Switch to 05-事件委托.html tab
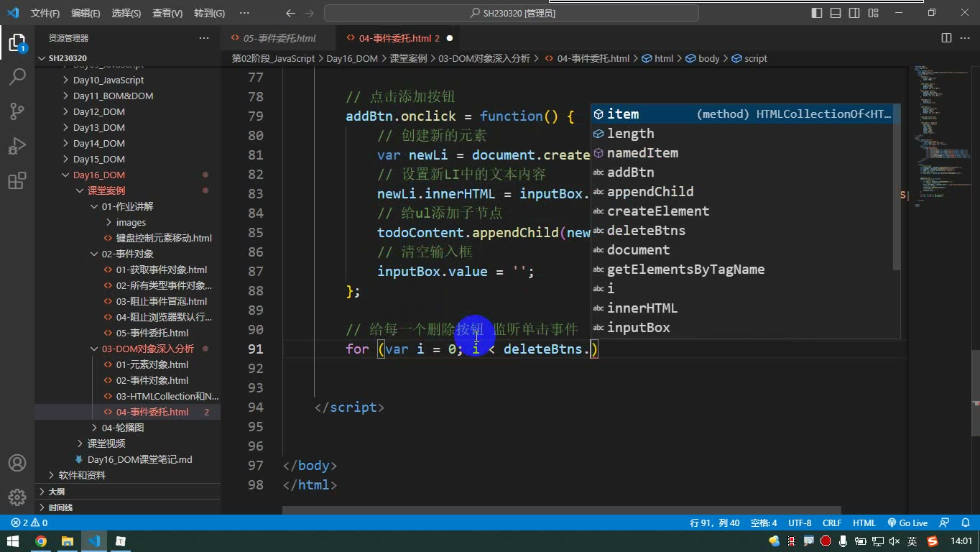This screenshot has height=552, width=980. [279, 38]
